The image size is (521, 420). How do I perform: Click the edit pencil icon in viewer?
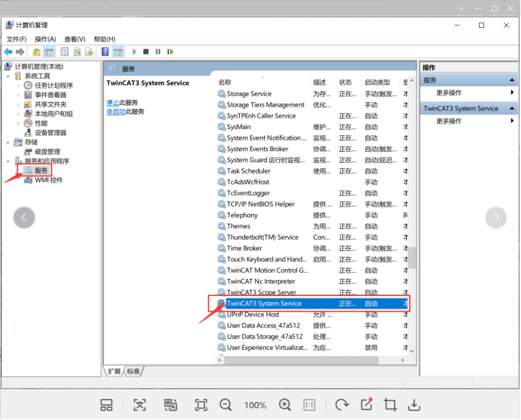366,404
